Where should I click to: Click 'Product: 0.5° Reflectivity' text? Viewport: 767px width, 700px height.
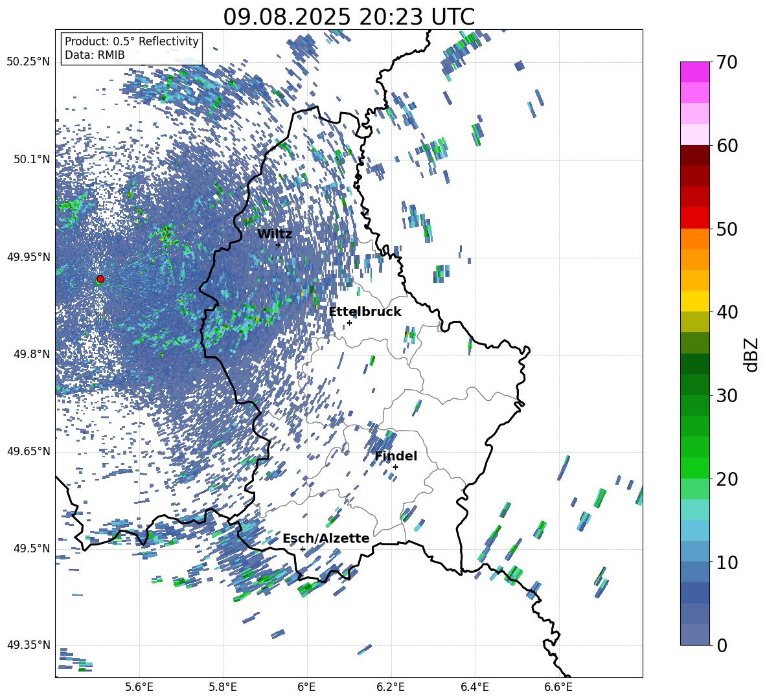132,41
